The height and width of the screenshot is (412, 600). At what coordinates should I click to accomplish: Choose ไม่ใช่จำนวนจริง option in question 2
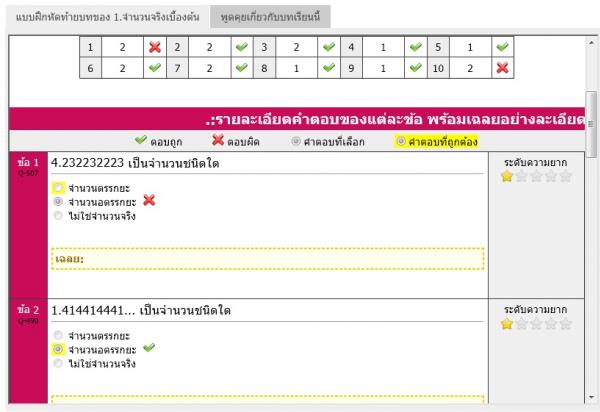pos(60,363)
